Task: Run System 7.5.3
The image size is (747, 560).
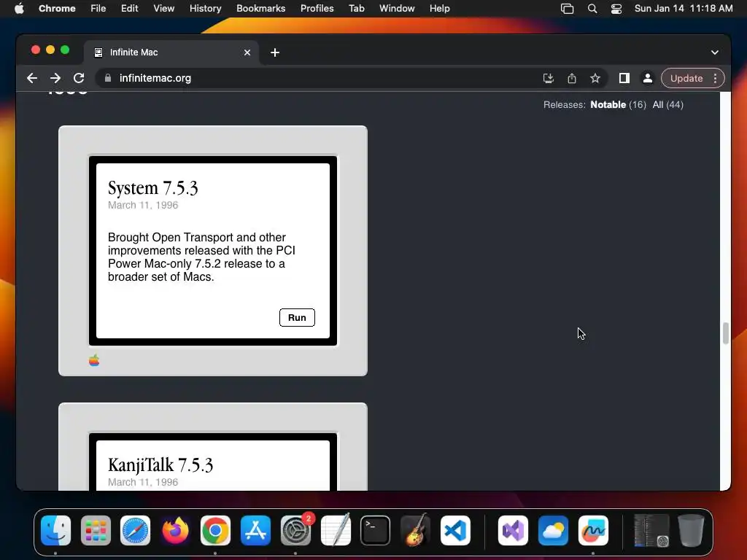Action: (x=297, y=318)
